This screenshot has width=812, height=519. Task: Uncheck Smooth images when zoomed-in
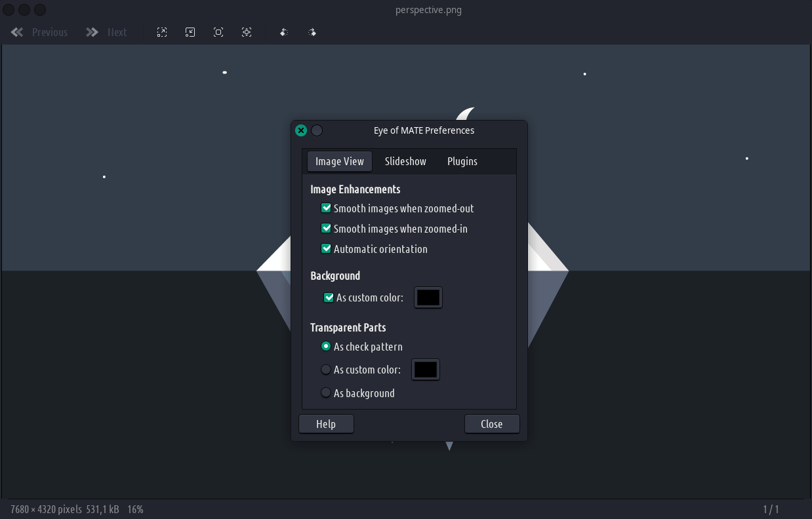click(326, 229)
